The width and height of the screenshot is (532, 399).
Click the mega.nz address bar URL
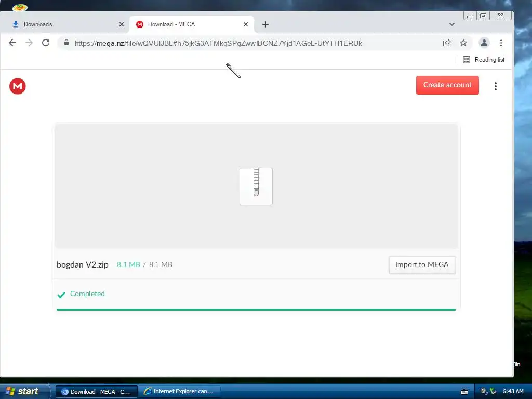218,43
